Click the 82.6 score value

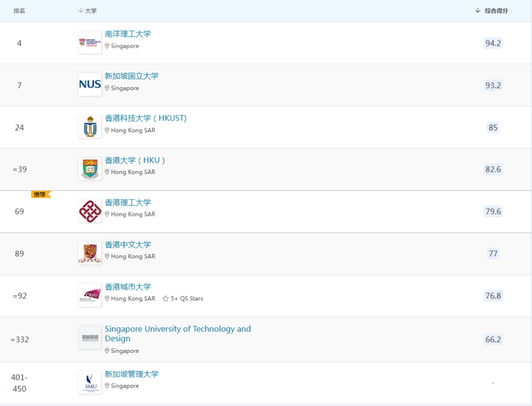(493, 169)
